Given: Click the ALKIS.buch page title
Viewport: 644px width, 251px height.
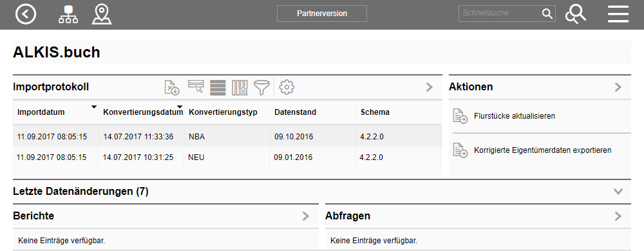Looking at the screenshot, I should pos(57,52).
